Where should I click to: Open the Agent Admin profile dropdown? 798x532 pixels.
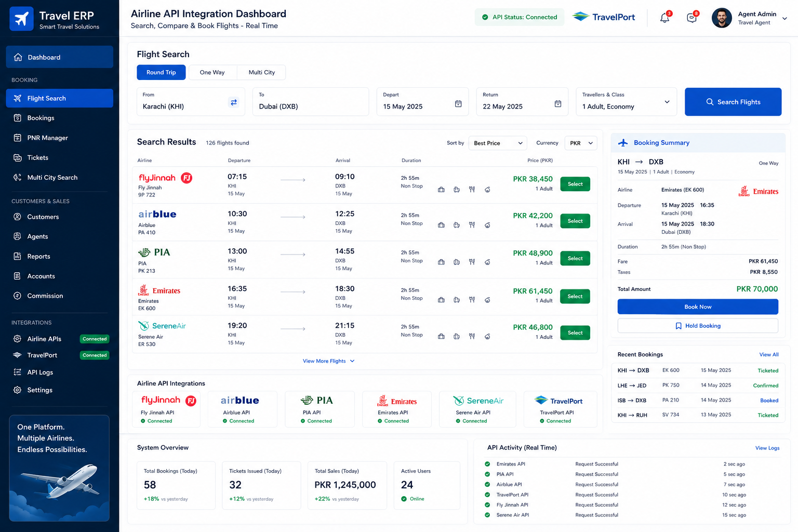coord(784,18)
